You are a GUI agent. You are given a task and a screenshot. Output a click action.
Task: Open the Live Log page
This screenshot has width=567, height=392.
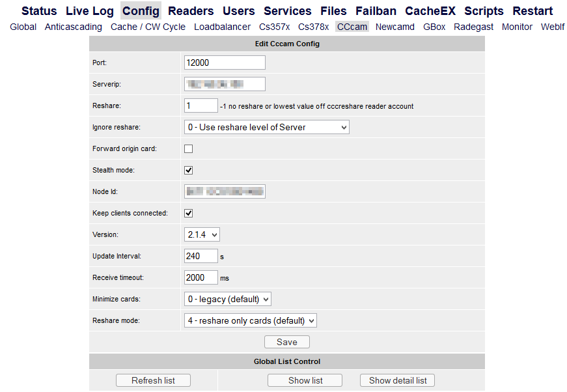coord(90,11)
